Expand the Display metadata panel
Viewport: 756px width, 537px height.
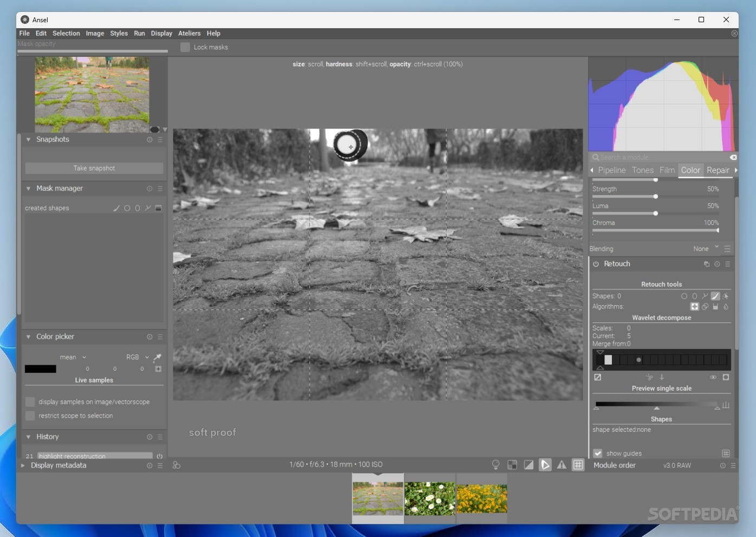click(23, 465)
